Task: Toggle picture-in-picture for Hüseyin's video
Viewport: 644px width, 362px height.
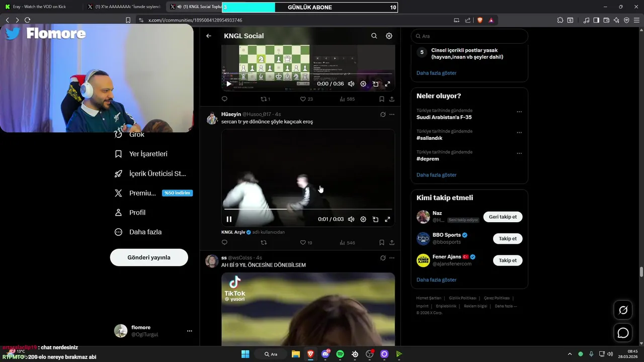Action: [x=375, y=219]
